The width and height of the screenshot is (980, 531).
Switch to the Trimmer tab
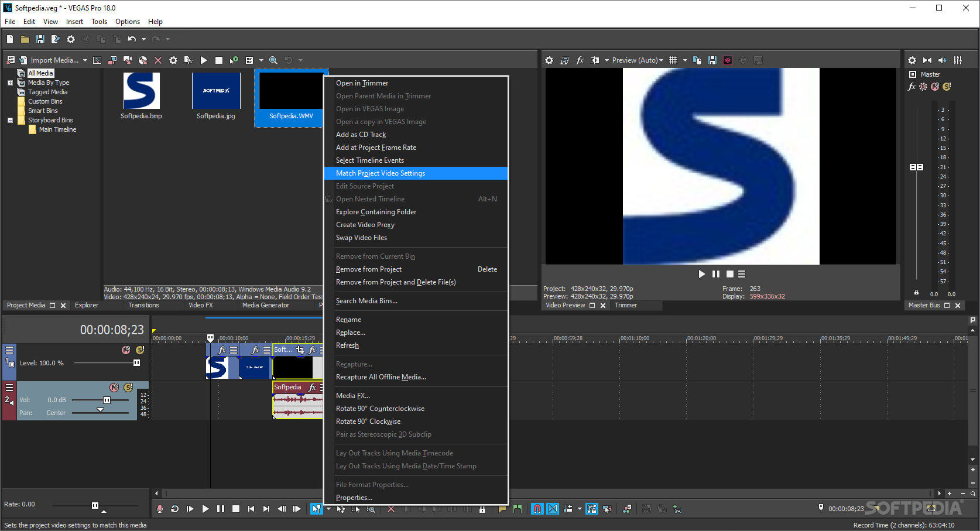626,305
